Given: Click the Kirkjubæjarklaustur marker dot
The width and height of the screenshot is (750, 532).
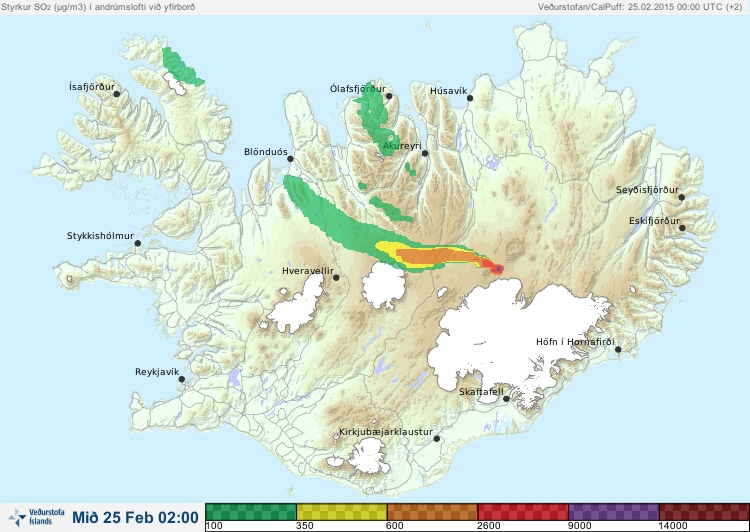Looking at the screenshot, I should (x=437, y=438).
